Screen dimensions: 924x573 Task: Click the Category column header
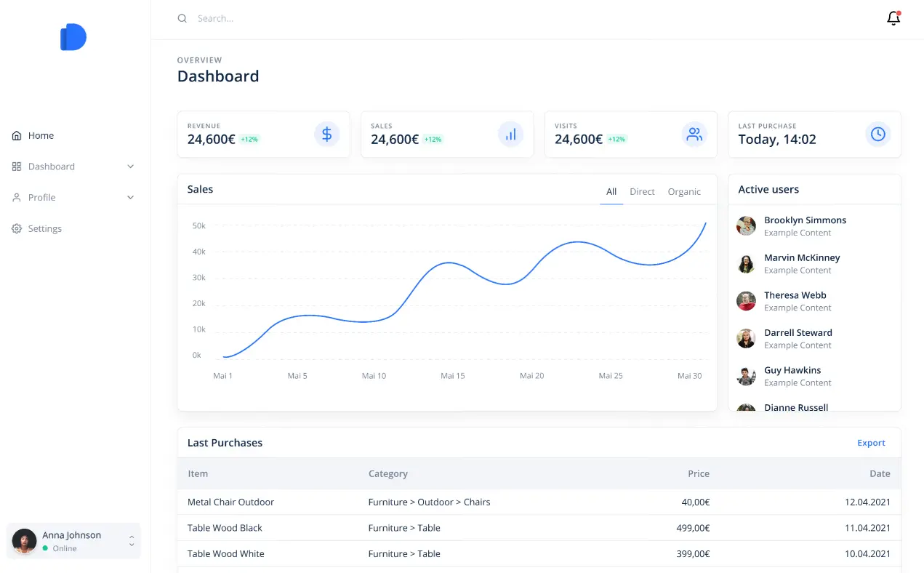click(388, 473)
